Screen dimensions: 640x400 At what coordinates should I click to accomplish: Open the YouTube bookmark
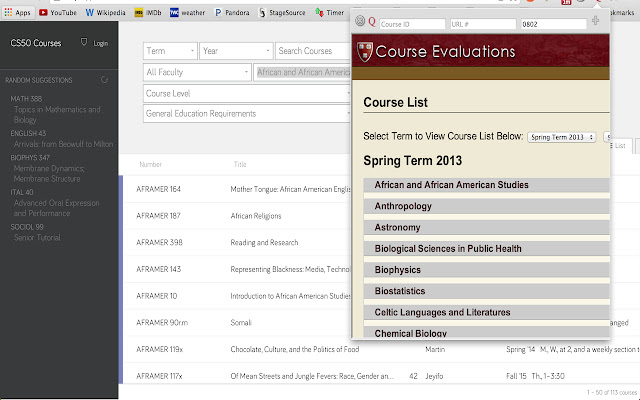59,12
